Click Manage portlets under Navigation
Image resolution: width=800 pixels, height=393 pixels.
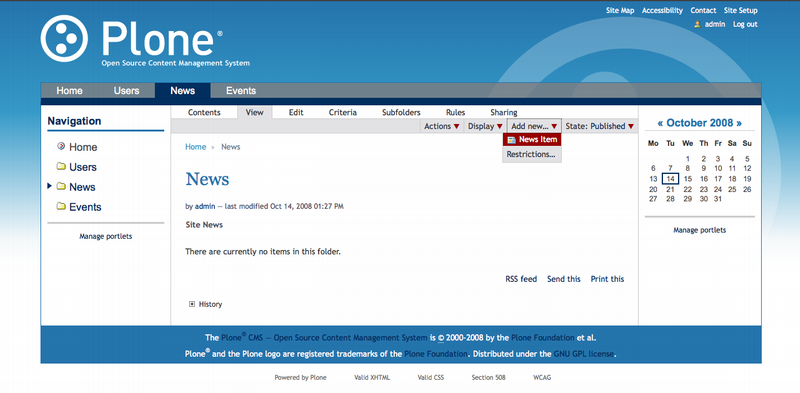pyautogui.click(x=106, y=237)
